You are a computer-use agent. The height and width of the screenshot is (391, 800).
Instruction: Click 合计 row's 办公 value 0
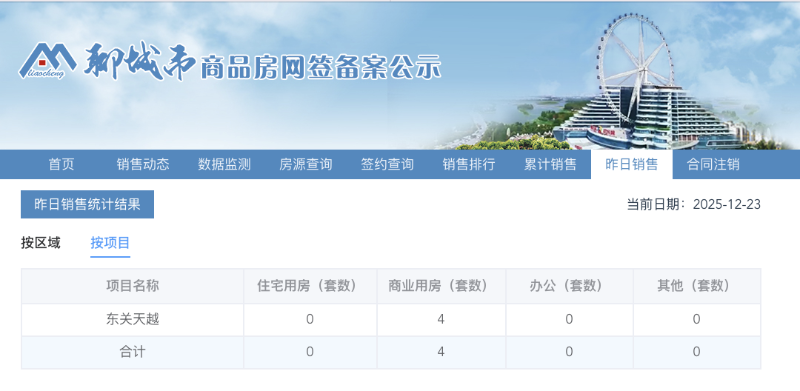point(569,352)
